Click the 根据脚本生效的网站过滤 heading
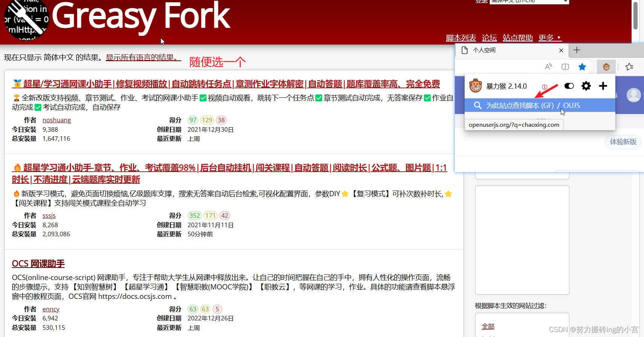 511,306
